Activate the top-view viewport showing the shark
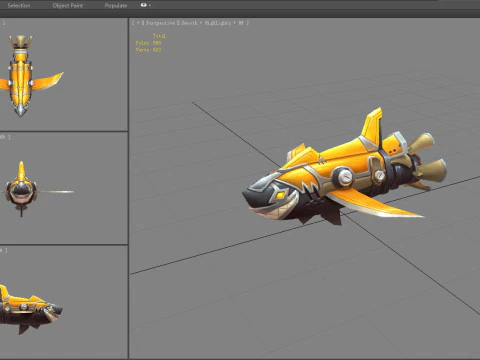Image resolution: width=480 pixels, height=360 pixels. [63, 74]
